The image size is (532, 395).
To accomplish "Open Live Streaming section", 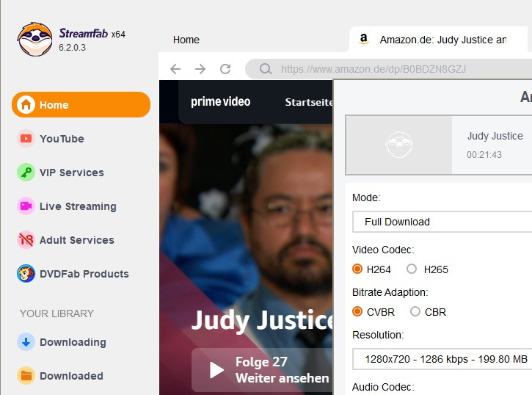I will tap(78, 206).
